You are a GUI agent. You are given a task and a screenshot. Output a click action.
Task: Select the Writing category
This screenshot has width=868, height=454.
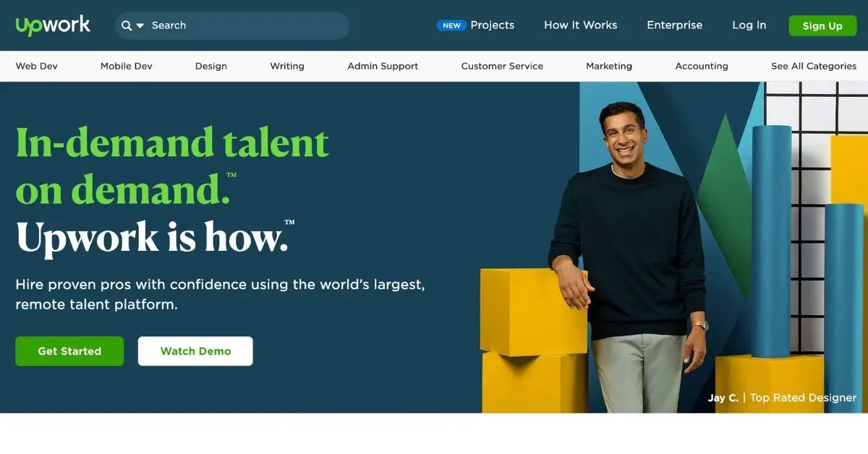(x=287, y=66)
